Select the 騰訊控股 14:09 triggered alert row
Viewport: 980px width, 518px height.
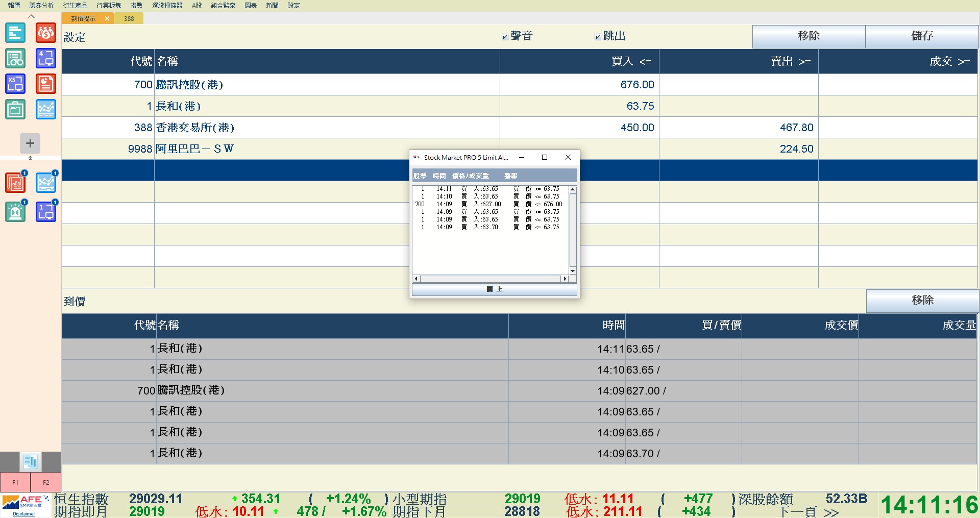pos(520,391)
